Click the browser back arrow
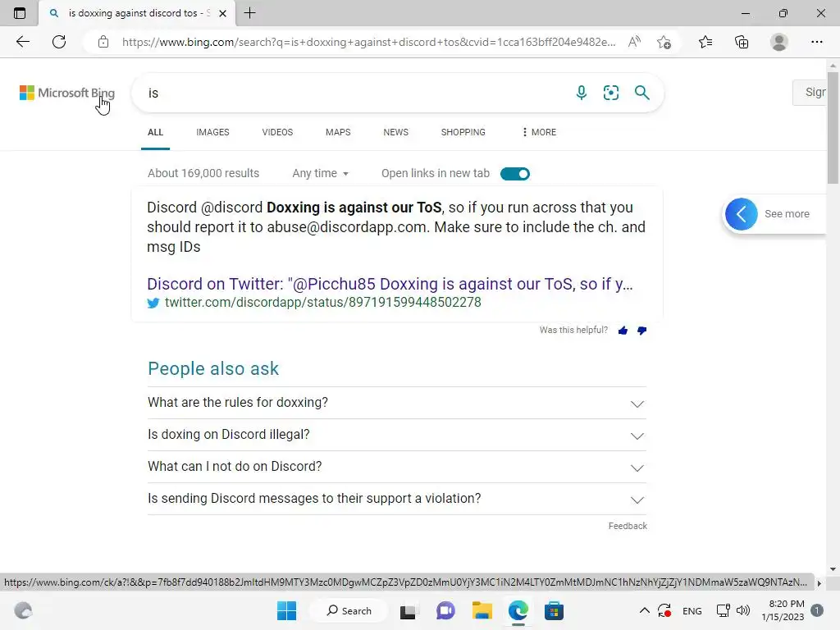 (x=22, y=42)
